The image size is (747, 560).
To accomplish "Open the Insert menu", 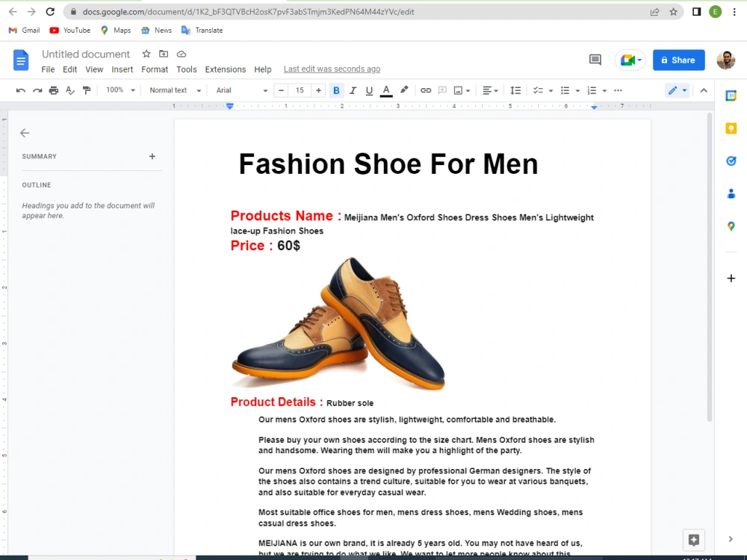I will click(122, 69).
